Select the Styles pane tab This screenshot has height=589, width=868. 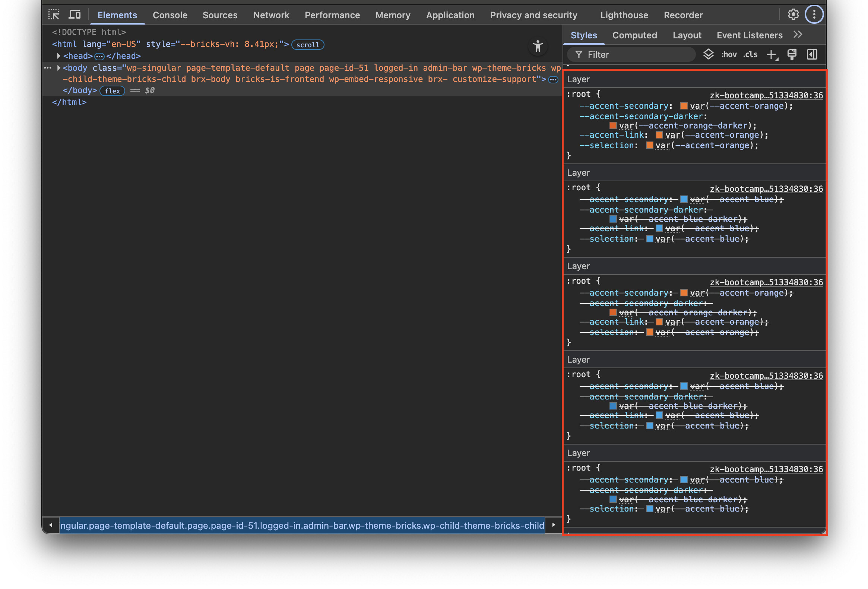(584, 35)
